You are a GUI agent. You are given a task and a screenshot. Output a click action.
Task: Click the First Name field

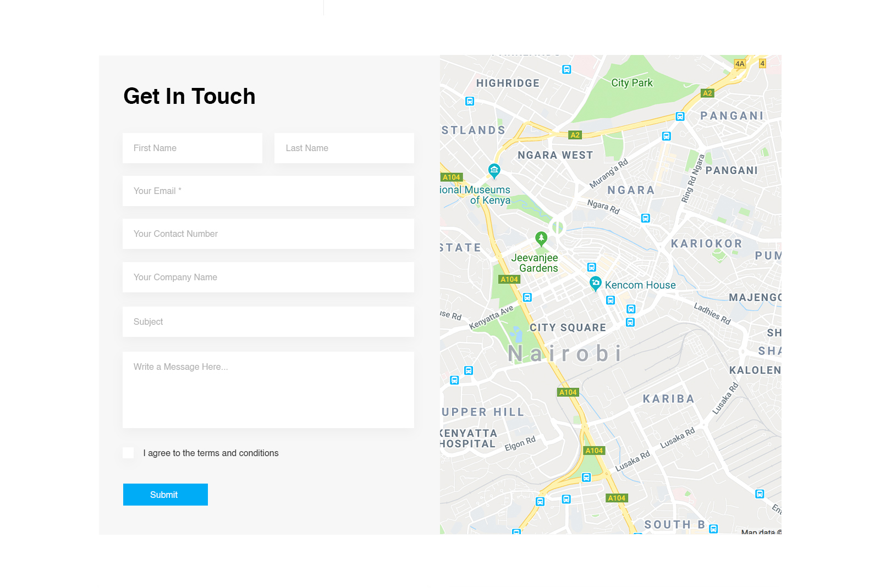(193, 148)
